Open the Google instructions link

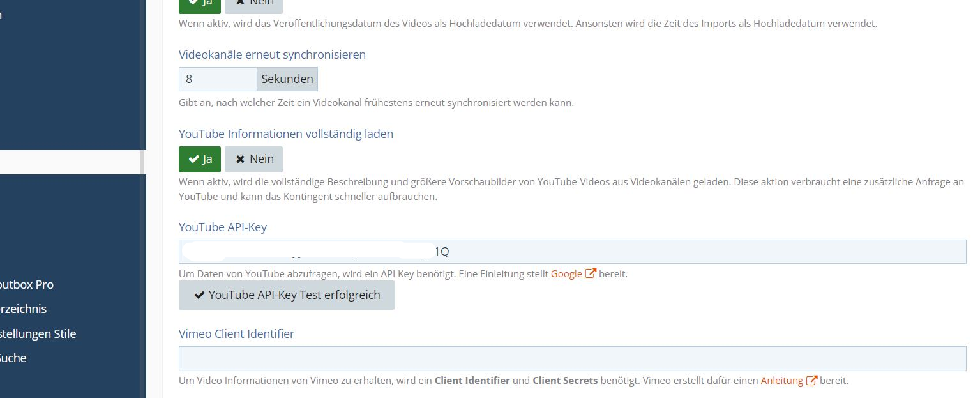(x=566, y=273)
